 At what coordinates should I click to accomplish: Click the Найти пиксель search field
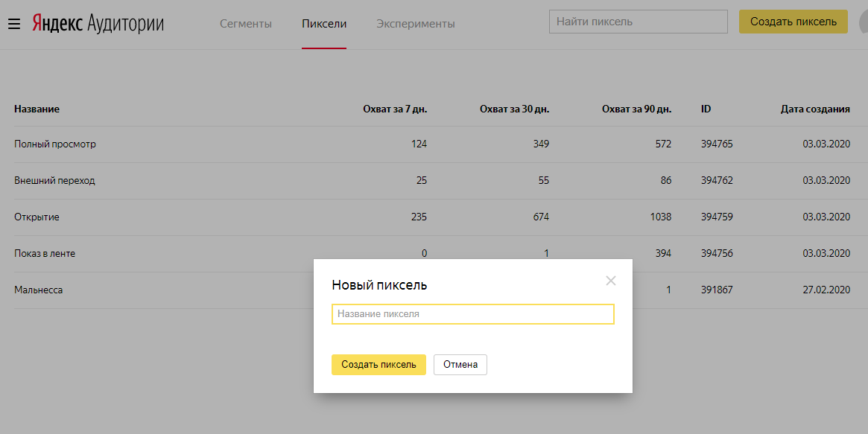[x=638, y=22]
